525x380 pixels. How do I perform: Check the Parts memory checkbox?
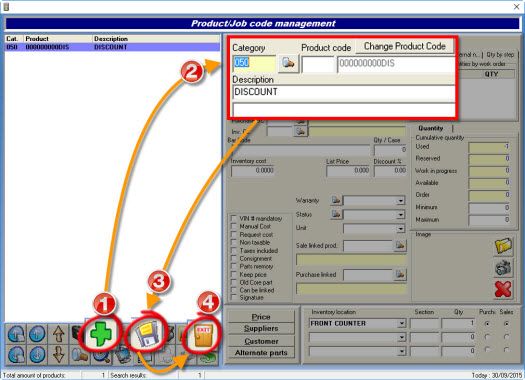point(234,266)
